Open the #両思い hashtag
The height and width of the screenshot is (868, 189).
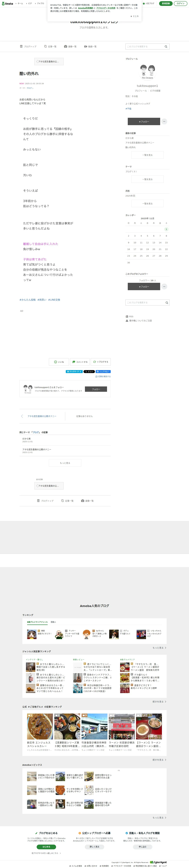[42, 300]
